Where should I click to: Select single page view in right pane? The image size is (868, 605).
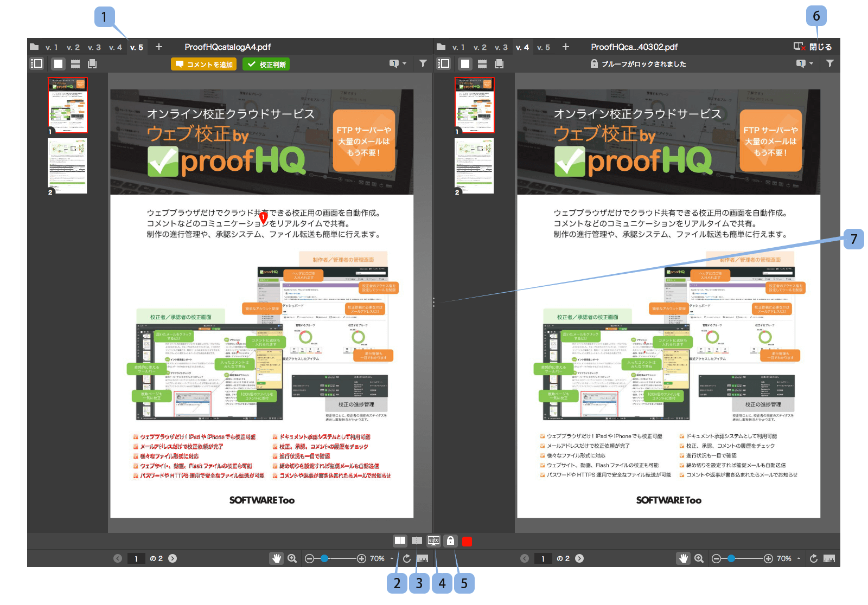(x=465, y=63)
